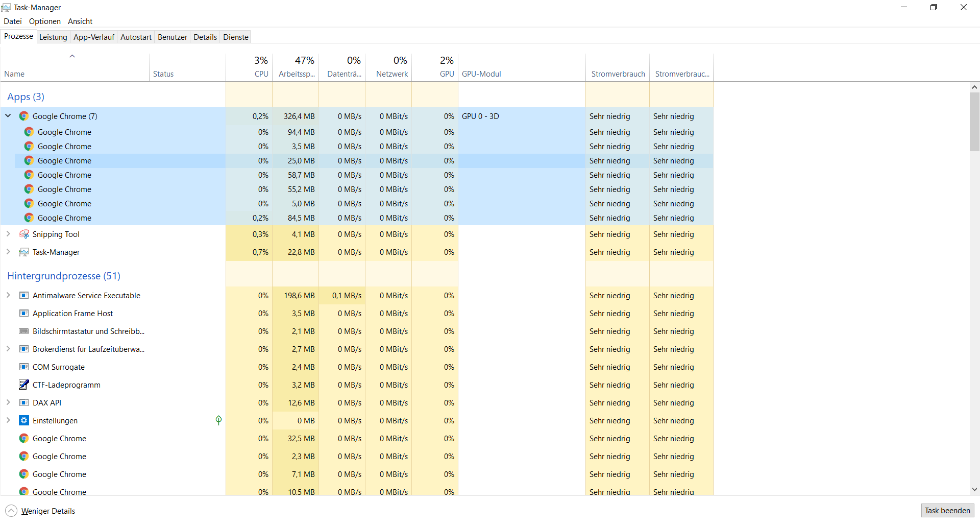
Task: Click the Chrome icon in the 7,1 MB background row
Action: (x=24, y=474)
